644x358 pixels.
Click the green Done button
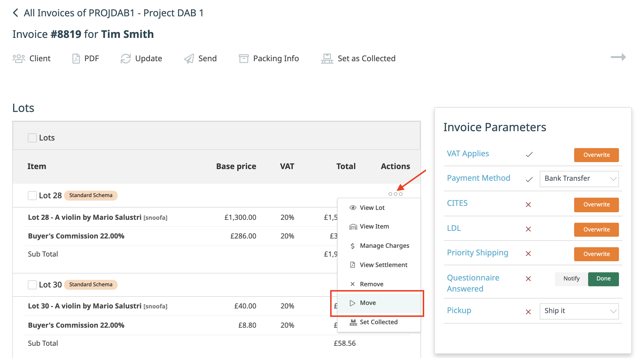[603, 279]
